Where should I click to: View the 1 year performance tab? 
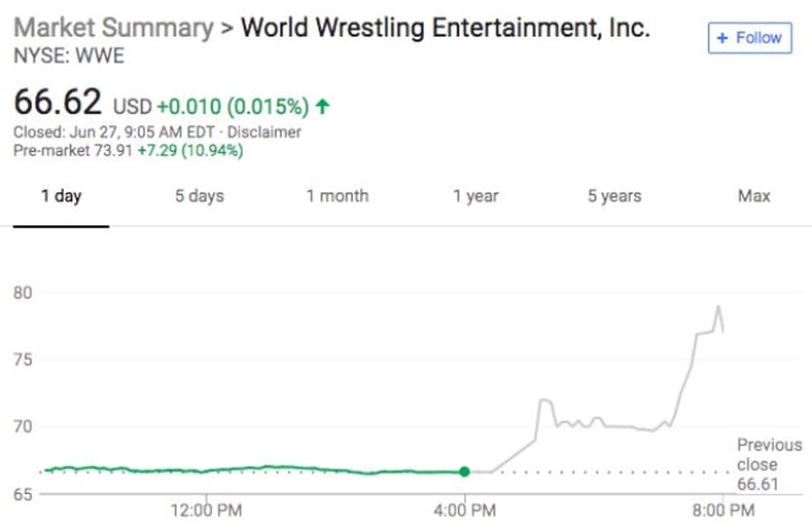[476, 196]
